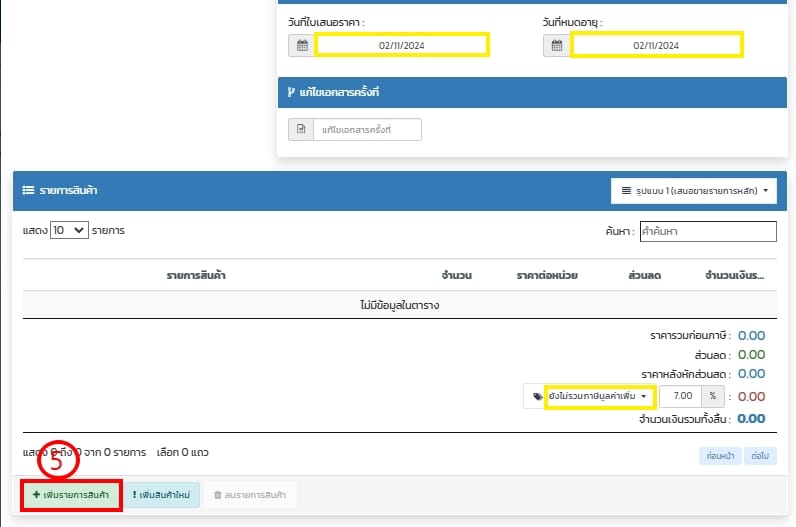
Task: Open the rows-per-page dropdown showing 10
Action: point(69,230)
